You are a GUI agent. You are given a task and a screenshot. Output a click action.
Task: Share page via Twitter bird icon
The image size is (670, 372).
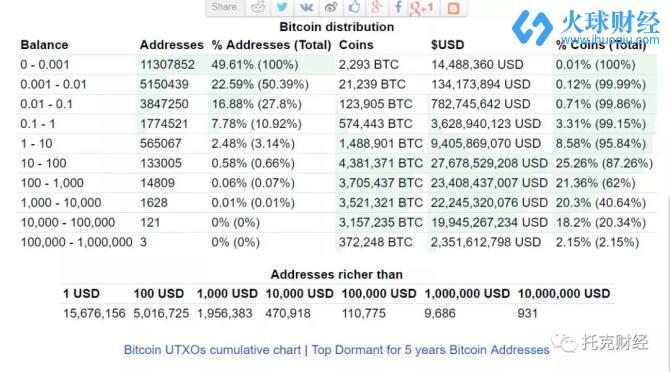tap(282, 7)
